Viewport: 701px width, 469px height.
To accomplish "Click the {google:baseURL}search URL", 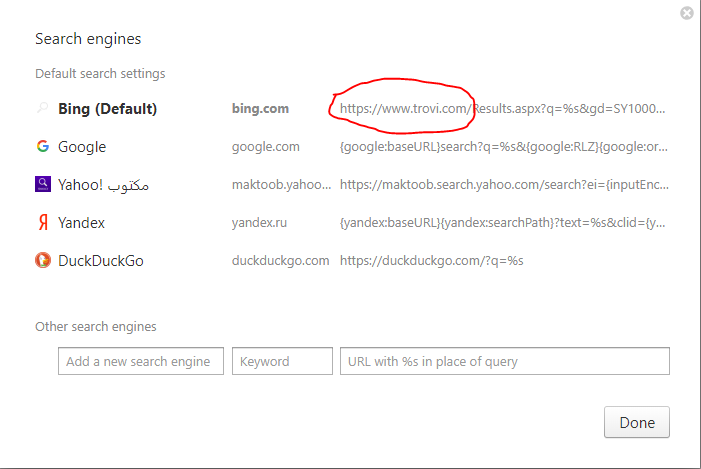I will 504,147.
